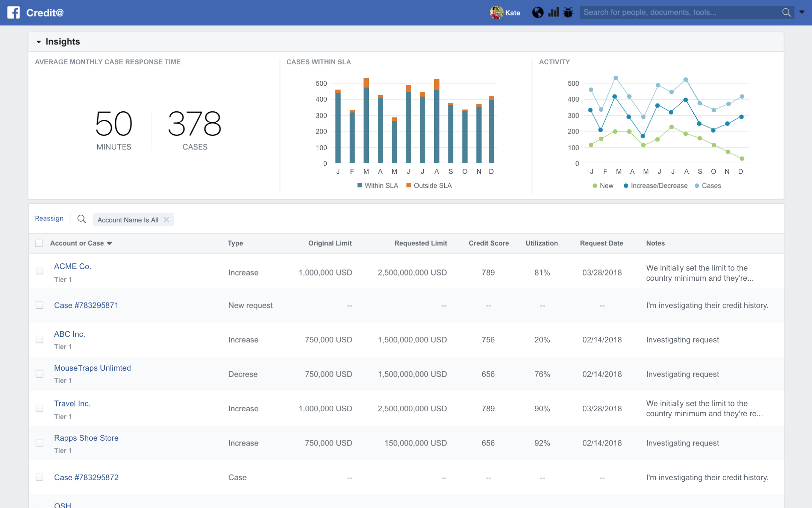Click Kate's profile avatar
This screenshot has width=812, height=508.
[x=496, y=12]
